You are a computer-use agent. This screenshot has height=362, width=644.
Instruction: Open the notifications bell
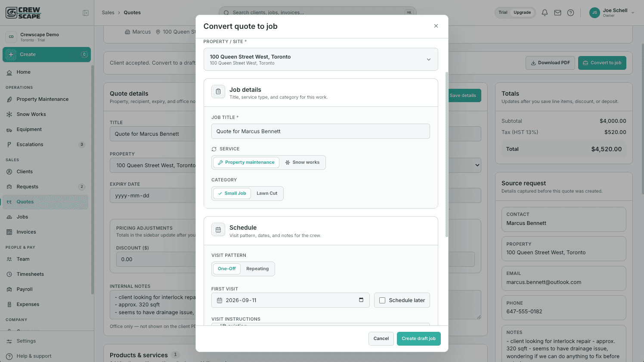coord(545,12)
